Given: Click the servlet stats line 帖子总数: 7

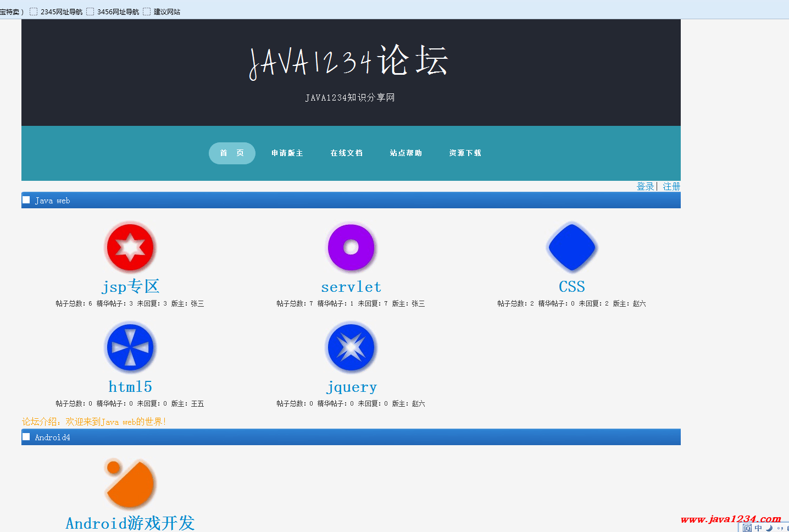Looking at the screenshot, I should coord(351,303).
